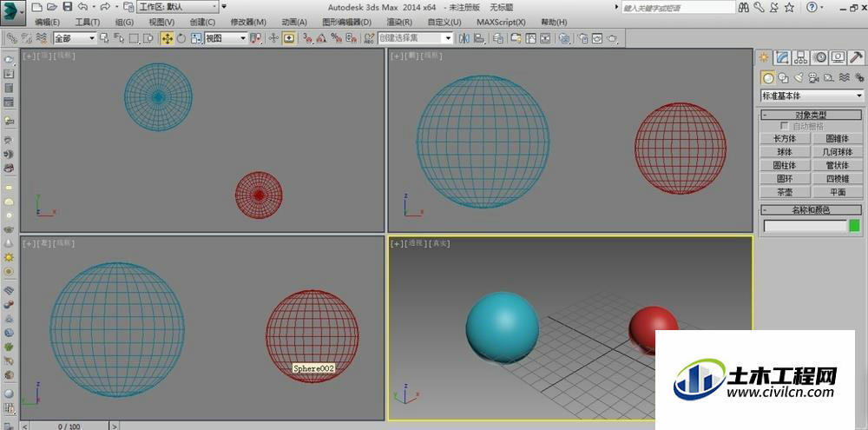Image resolution: width=868 pixels, height=430 pixels.
Task: Click the 平面 plane button
Action: [838, 192]
